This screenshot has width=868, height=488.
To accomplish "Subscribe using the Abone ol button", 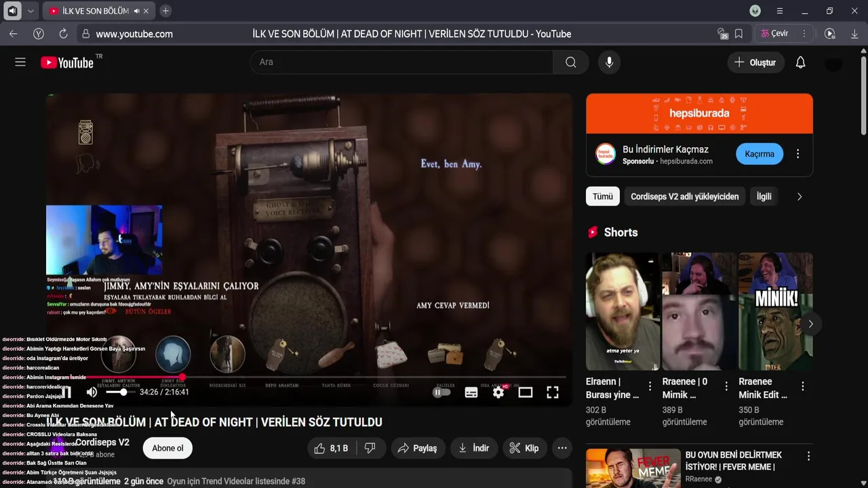I will pyautogui.click(x=167, y=448).
